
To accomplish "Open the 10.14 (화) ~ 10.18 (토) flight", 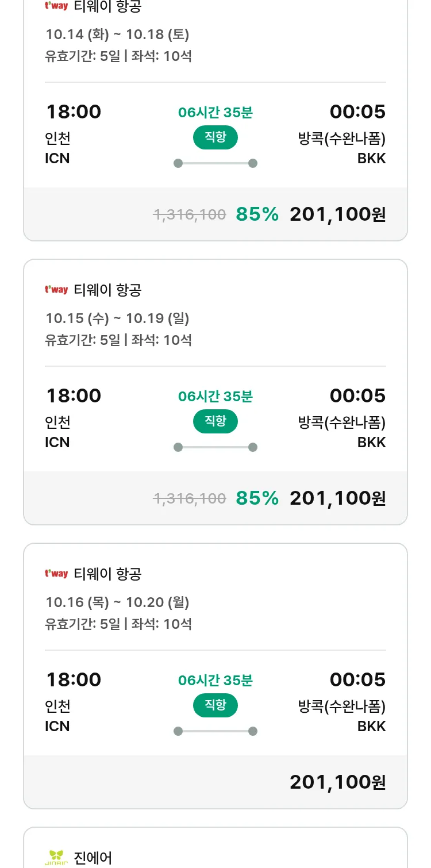I will click(x=117, y=34).
